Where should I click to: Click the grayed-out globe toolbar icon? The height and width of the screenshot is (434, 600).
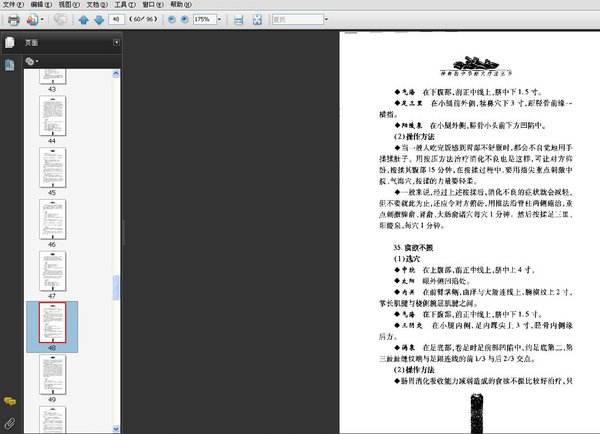pos(60,19)
